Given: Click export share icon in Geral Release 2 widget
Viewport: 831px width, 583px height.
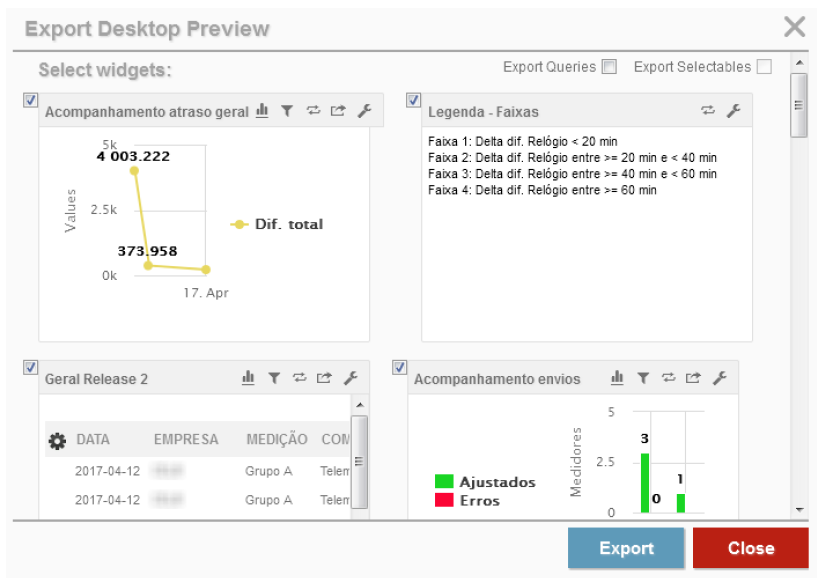Looking at the screenshot, I should click(324, 378).
